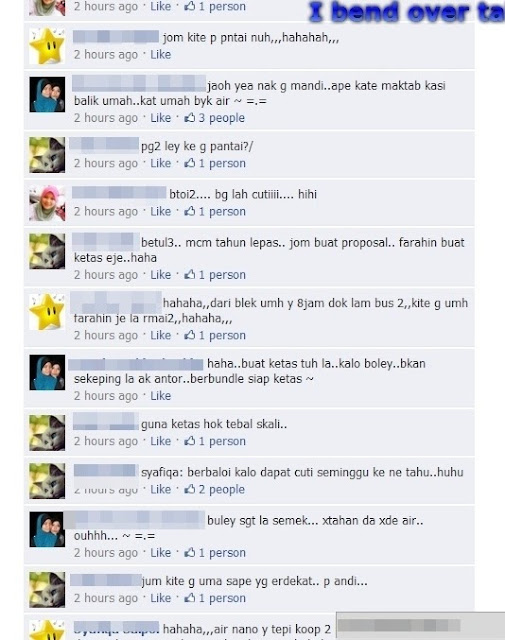View '2 people' who liked syafiqa comment
The width and height of the screenshot is (505, 640).
point(222,489)
